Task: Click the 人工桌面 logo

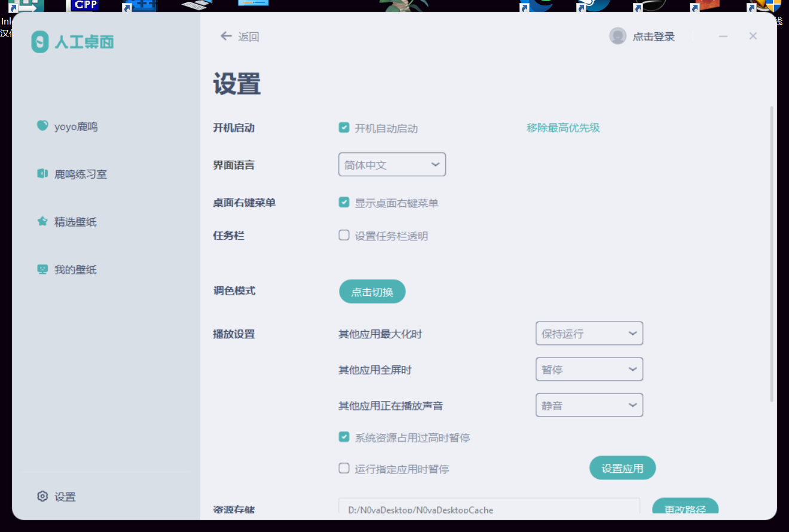Action: (x=72, y=42)
